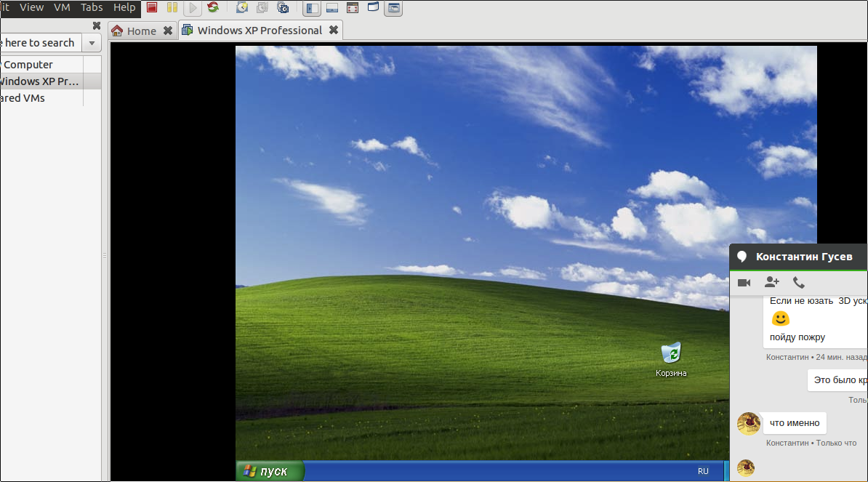Image resolution: width=868 pixels, height=482 pixels.
Task: Close the library sidebar panel
Action: point(96,25)
